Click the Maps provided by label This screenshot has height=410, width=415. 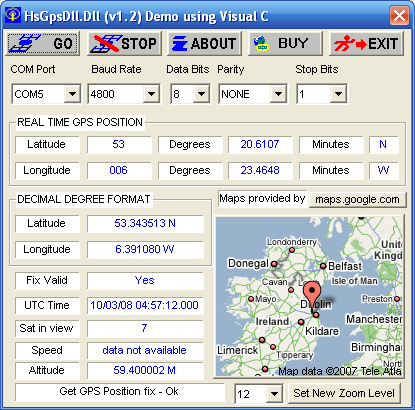pos(262,199)
